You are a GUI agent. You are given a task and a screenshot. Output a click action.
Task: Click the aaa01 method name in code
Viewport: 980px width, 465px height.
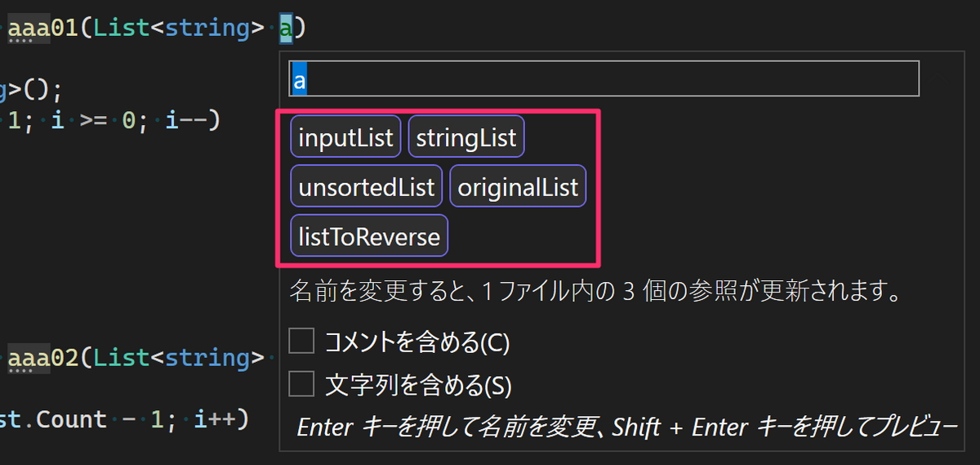click(x=42, y=28)
